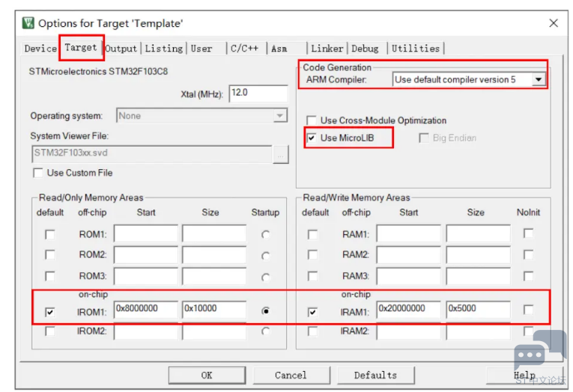Click the ROM1 Start address field

tap(146, 233)
